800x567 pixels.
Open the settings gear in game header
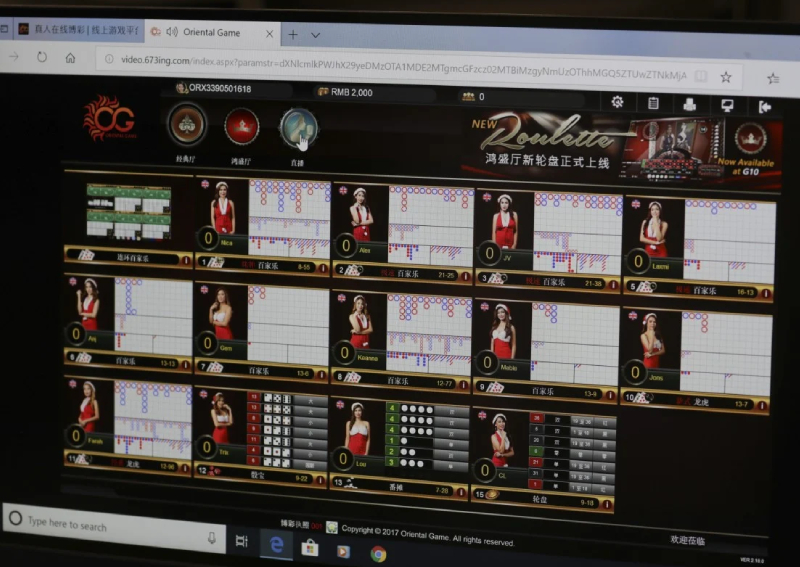(617, 102)
